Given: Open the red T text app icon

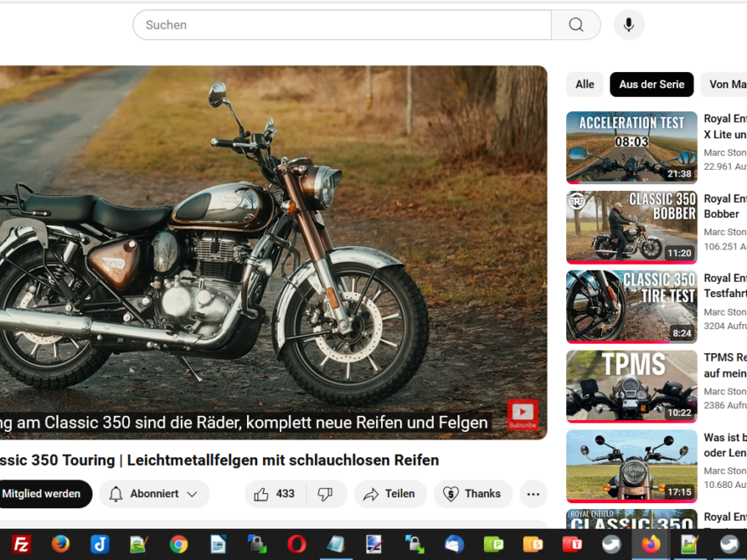Looking at the screenshot, I should click(572, 544).
